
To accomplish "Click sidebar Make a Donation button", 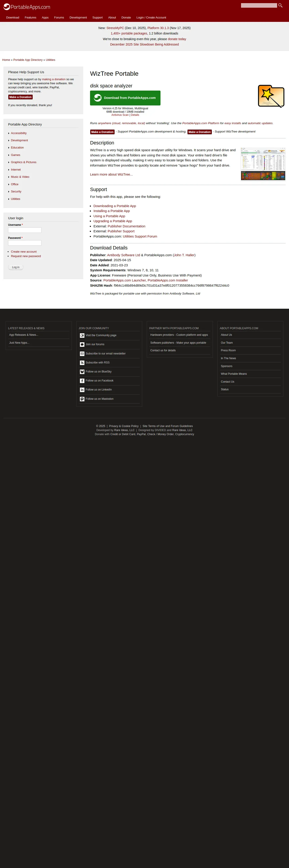I will coord(20,97).
